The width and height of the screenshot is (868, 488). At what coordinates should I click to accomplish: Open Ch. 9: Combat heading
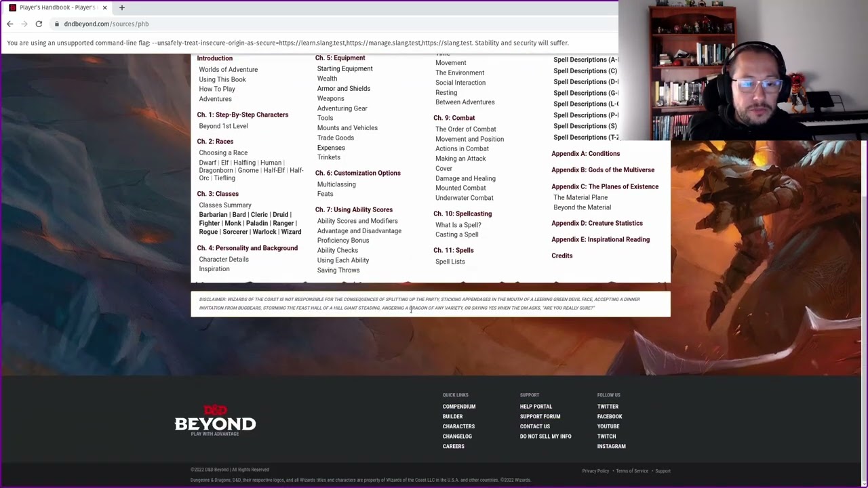pyautogui.click(x=454, y=118)
